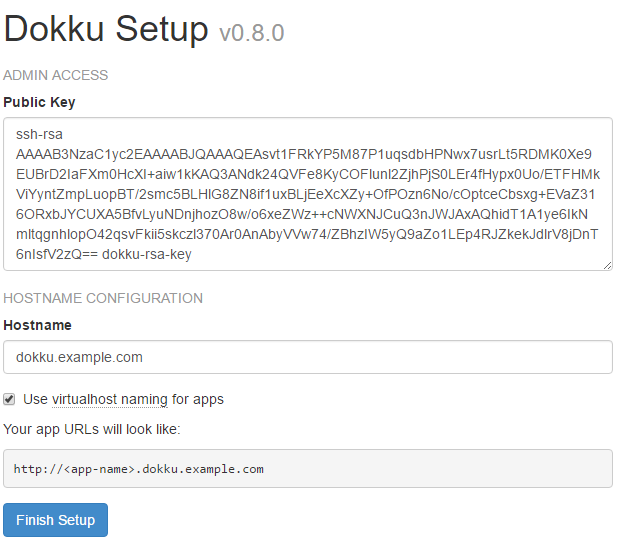Place cursor on "dokku-rsa-key" key comment
Screen dimensions: 617x552
(x=148, y=254)
